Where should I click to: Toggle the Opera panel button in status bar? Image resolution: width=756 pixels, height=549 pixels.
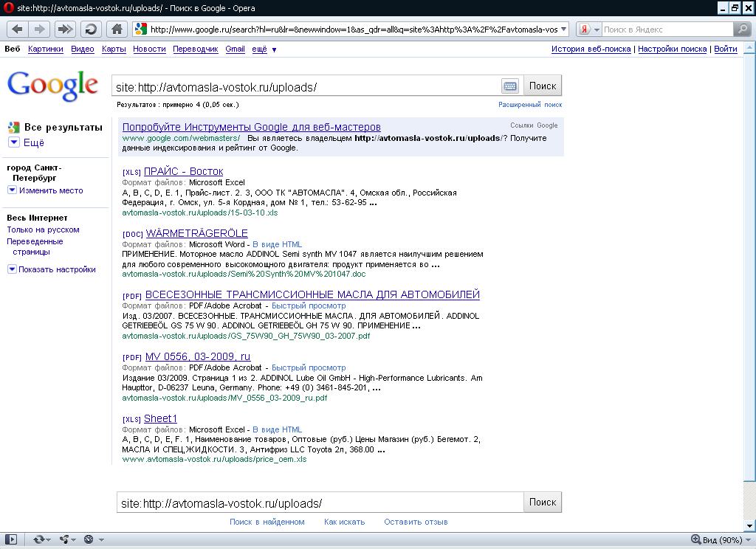[10, 539]
